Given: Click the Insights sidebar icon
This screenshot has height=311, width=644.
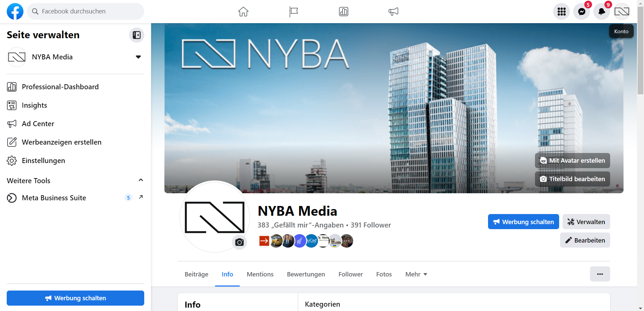Looking at the screenshot, I should tap(12, 105).
